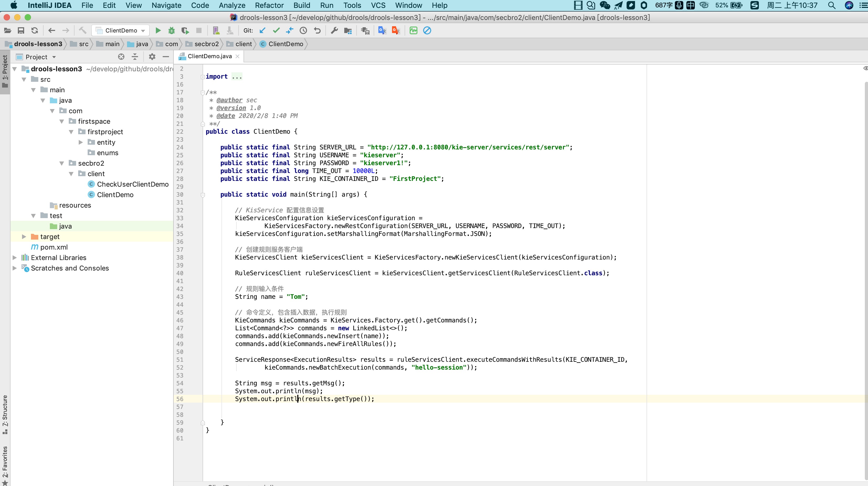Hide the Project panel with the minus icon

166,57
